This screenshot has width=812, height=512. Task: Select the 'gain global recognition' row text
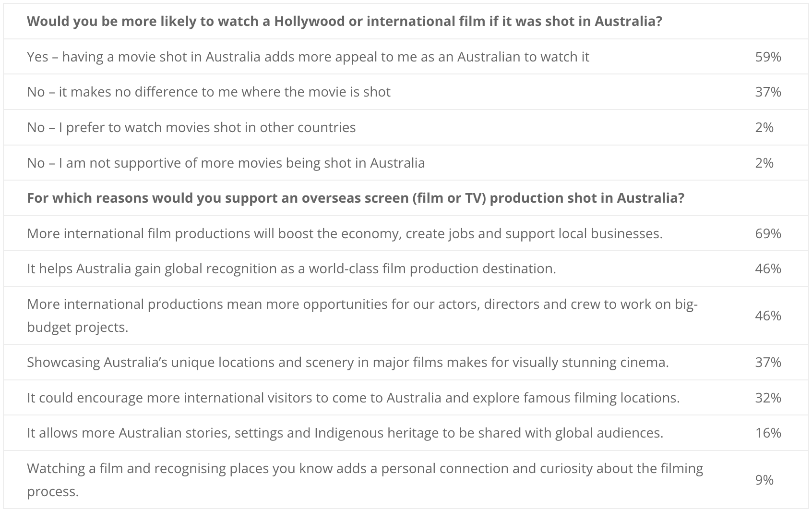pos(291,268)
